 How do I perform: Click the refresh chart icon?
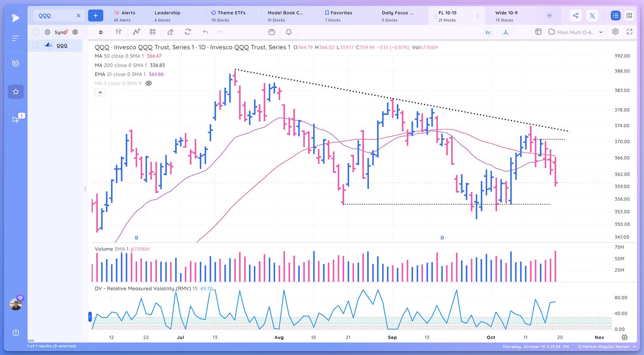tap(188, 32)
